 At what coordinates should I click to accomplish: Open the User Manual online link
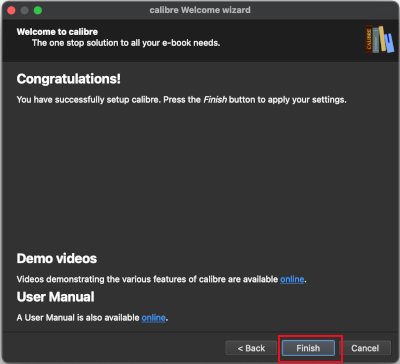pyautogui.click(x=153, y=318)
